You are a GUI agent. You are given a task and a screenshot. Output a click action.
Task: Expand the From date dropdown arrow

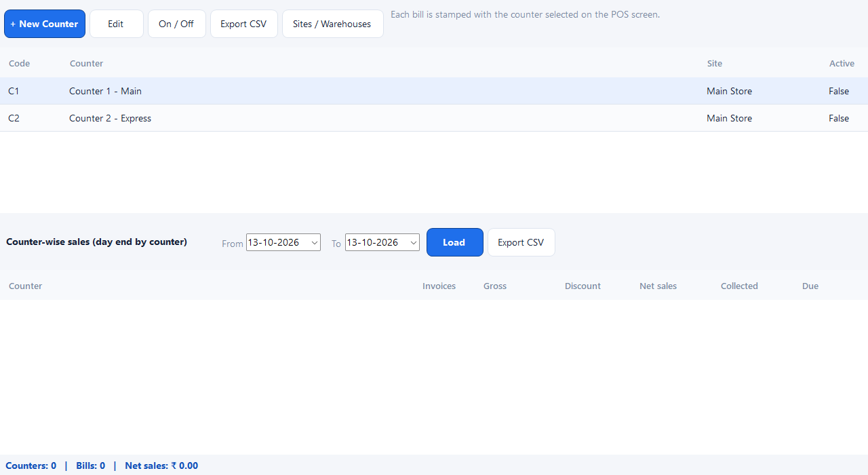(315, 242)
